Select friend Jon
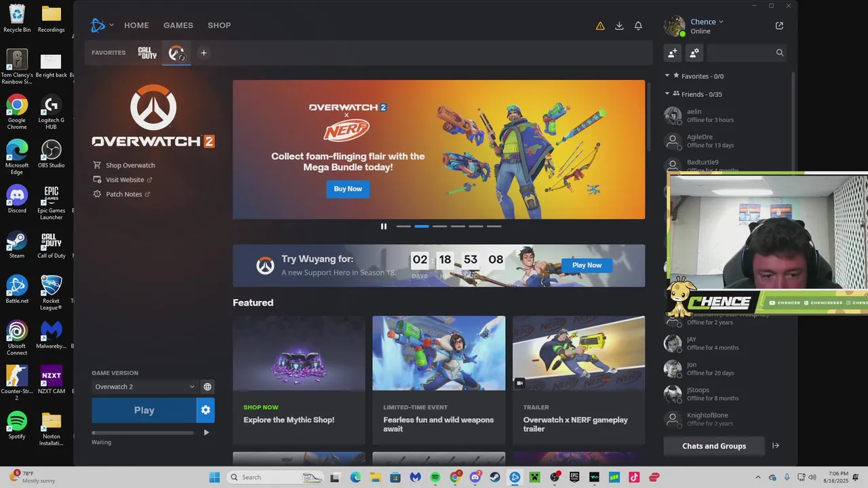 click(724, 369)
